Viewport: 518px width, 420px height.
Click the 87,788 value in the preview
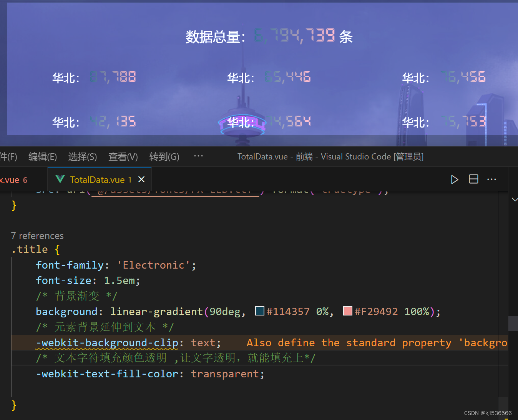click(x=113, y=77)
